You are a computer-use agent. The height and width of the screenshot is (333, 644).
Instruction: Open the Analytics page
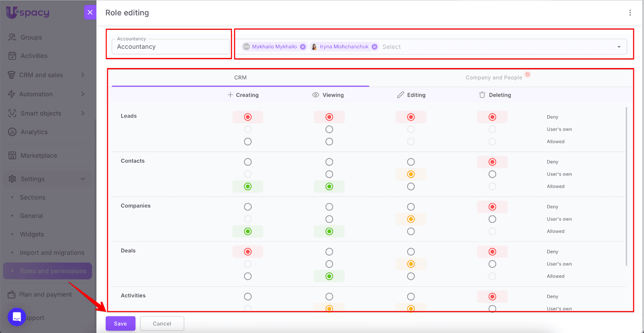pyautogui.click(x=34, y=132)
